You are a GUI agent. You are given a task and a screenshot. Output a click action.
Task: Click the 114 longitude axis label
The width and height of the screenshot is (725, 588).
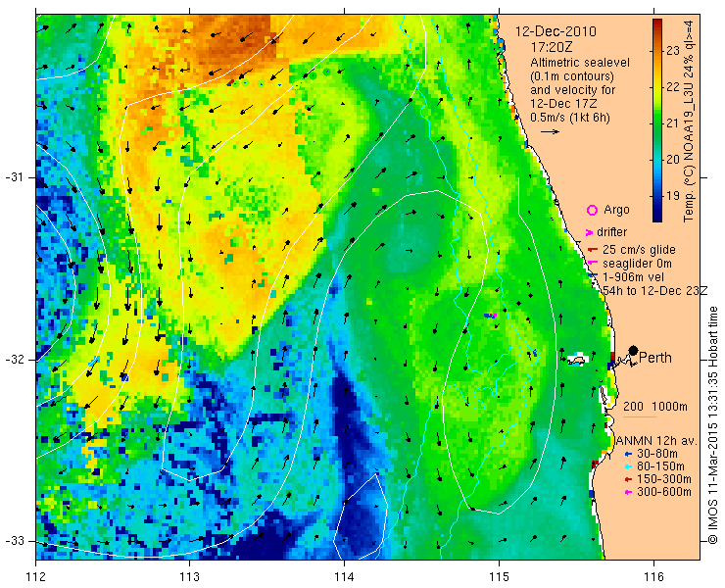344,577
